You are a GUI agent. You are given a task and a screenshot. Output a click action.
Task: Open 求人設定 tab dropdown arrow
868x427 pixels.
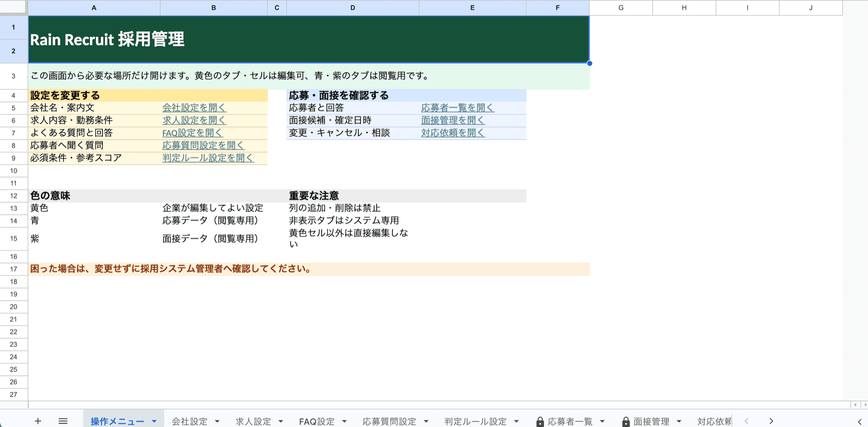pyautogui.click(x=280, y=421)
